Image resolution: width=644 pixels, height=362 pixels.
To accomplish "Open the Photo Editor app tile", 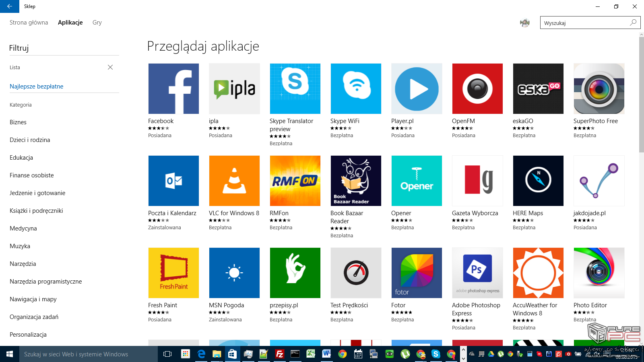I will tap(599, 273).
